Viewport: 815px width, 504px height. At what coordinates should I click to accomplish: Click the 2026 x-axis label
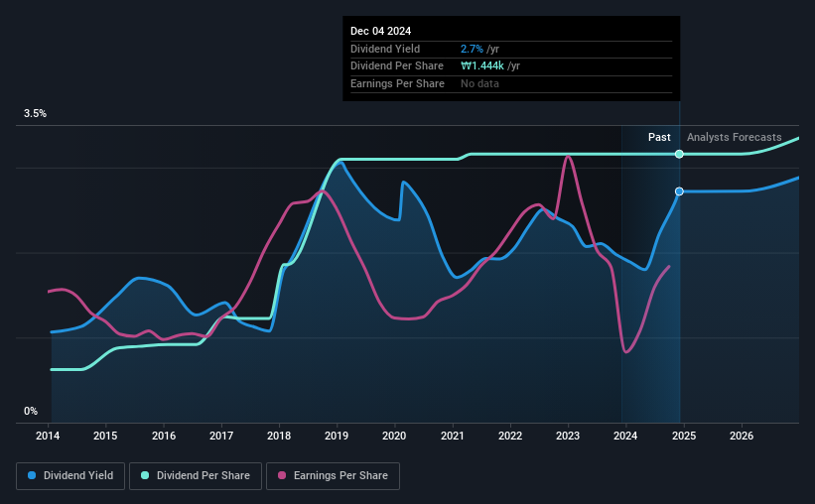tap(742, 436)
